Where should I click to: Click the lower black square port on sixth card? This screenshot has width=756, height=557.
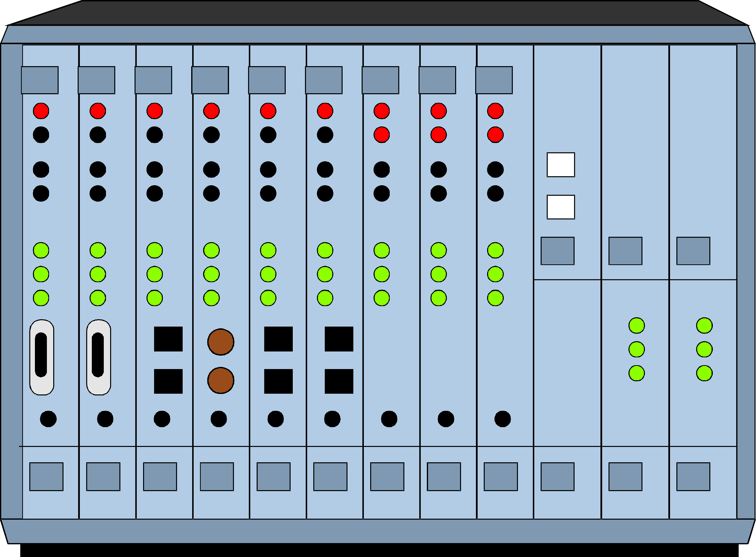pyautogui.click(x=339, y=381)
